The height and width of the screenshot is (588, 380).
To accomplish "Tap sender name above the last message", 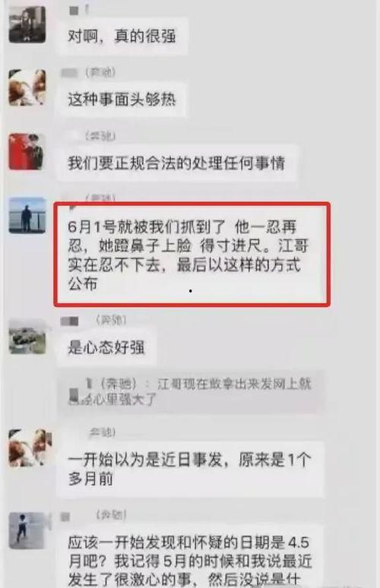I will (x=112, y=515).
